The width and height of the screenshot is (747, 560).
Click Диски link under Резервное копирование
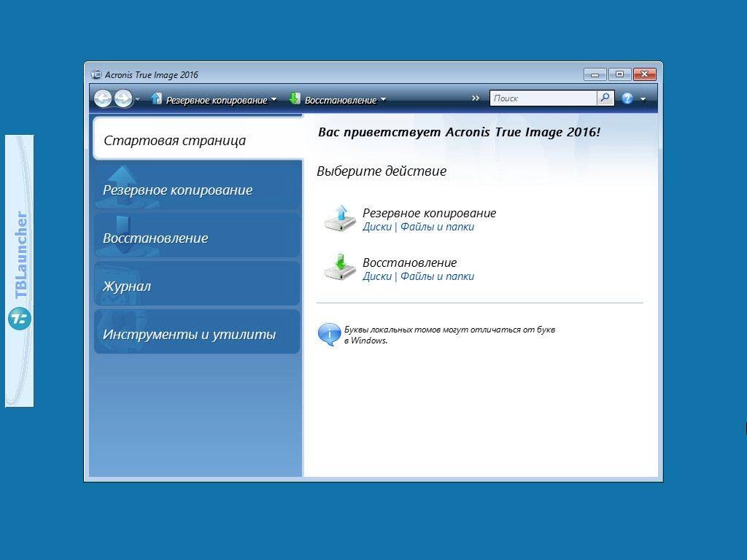[x=377, y=227]
